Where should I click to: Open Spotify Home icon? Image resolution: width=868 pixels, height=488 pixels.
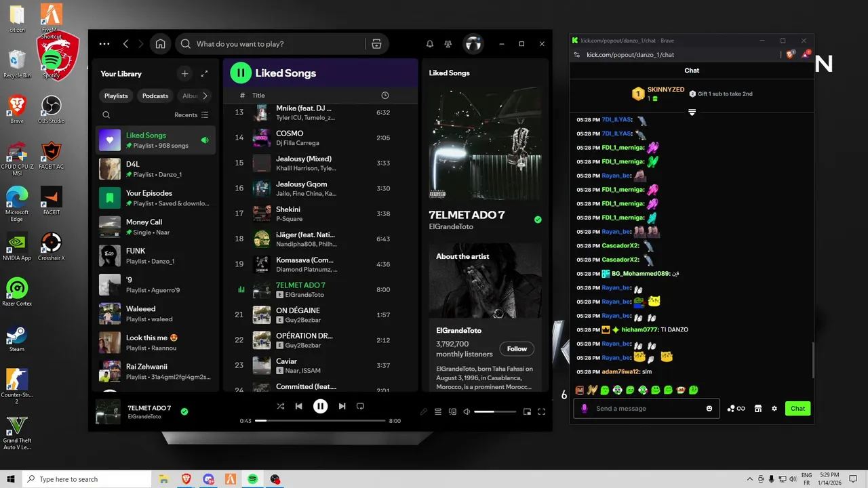pos(160,44)
